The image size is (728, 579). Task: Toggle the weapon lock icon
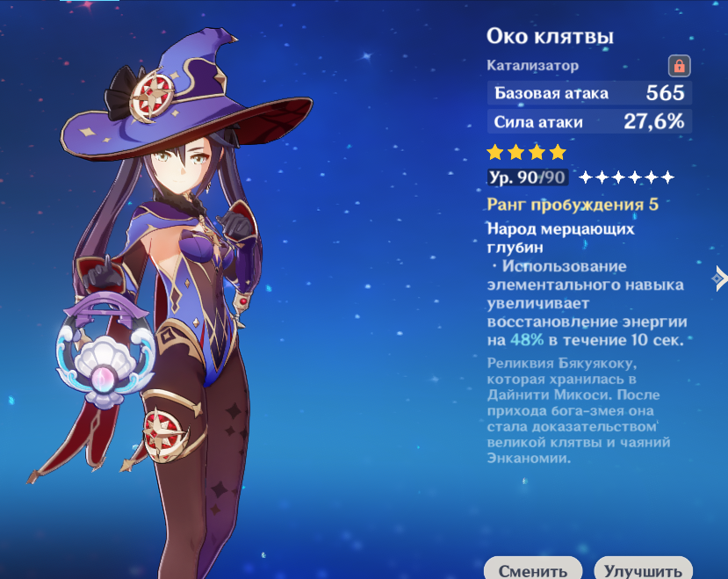pyautogui.click(x=679, y=66)
